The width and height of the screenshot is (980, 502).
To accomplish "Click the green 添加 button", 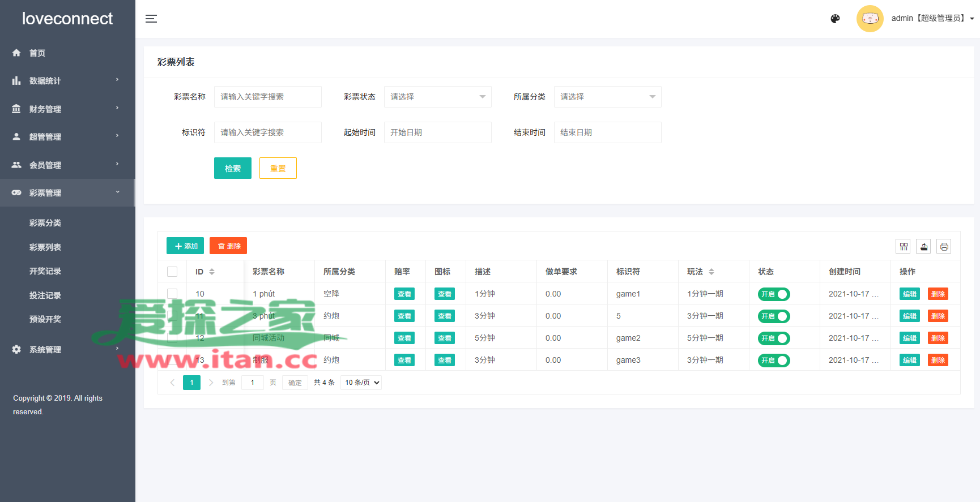I will click(185, 246).
